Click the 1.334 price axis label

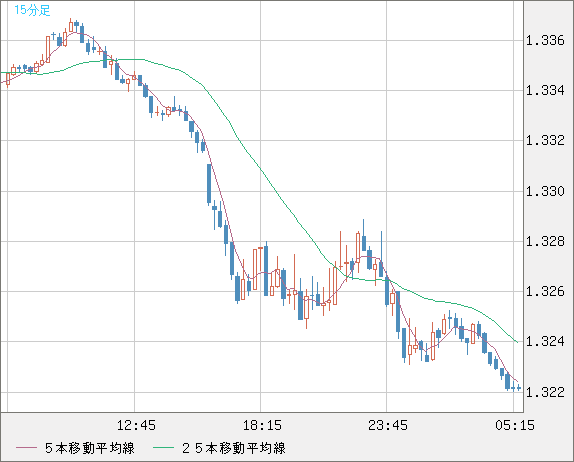545,90
